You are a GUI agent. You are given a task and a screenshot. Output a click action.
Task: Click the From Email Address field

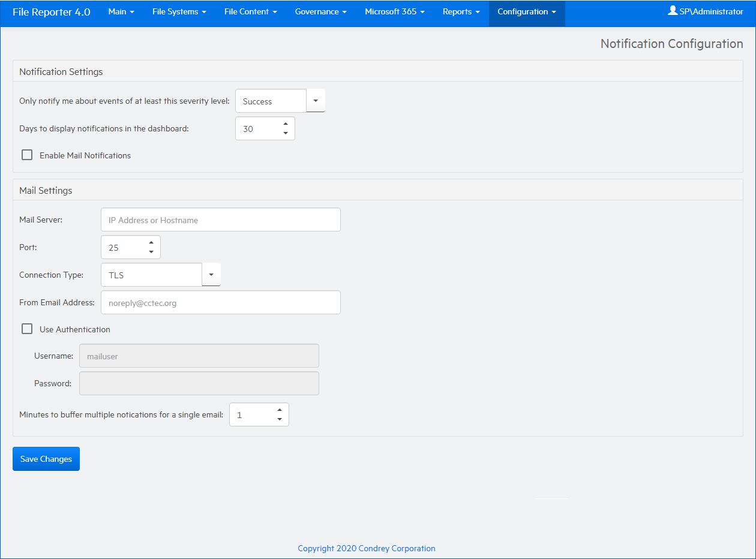click(220, 303)
